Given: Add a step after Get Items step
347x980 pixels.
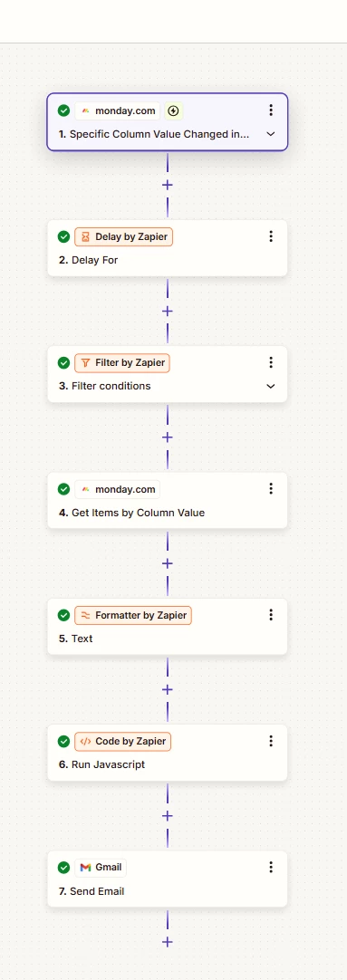Looking at the screenshot, I should [167, 563].
